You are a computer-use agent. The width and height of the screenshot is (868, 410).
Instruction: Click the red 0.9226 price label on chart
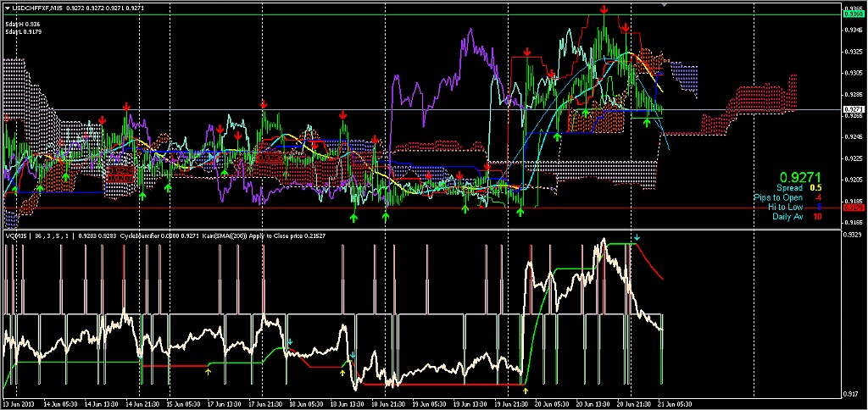[x=270, y=158]
